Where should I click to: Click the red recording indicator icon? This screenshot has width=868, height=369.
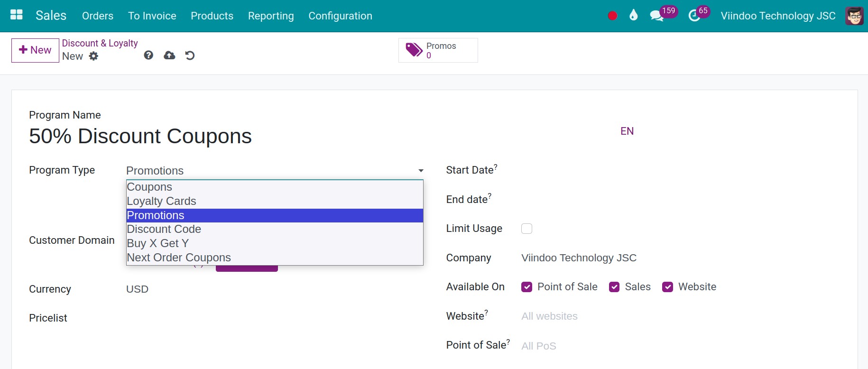tap(612, 16)
